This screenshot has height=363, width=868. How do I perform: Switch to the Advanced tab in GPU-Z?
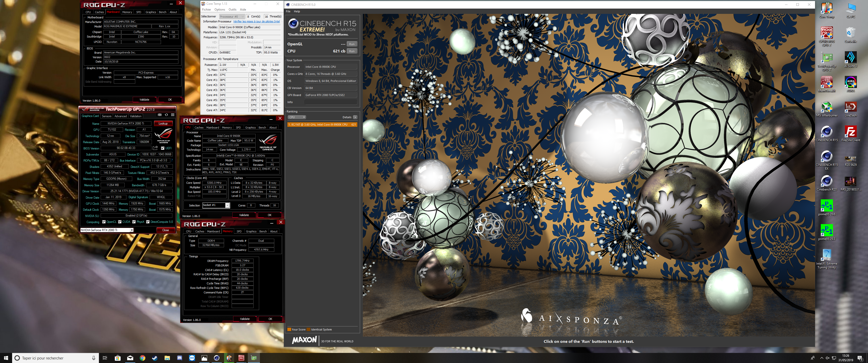[x=120, y=116]
